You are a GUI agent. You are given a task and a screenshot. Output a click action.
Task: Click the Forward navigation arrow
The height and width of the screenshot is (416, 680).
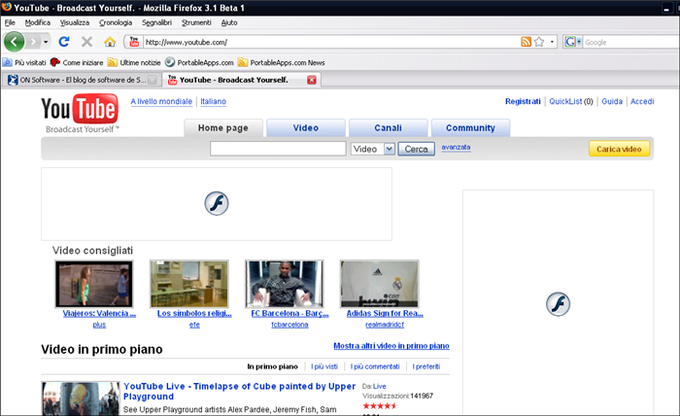pos(33,42)
